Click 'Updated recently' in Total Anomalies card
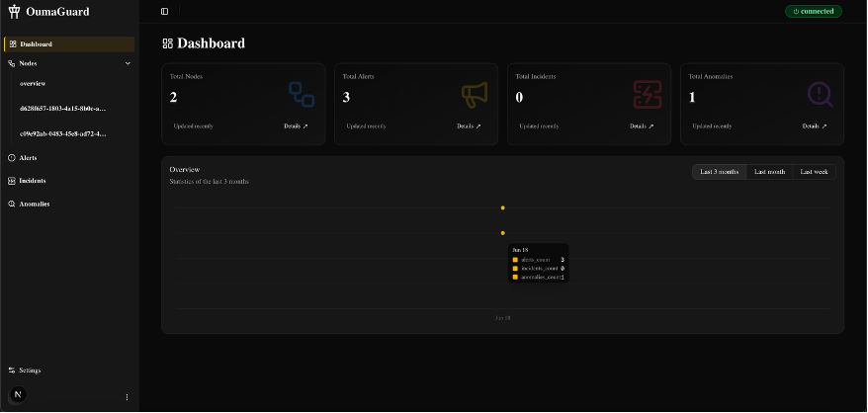Viewport: 868px width, 413px height. point(712,126)
